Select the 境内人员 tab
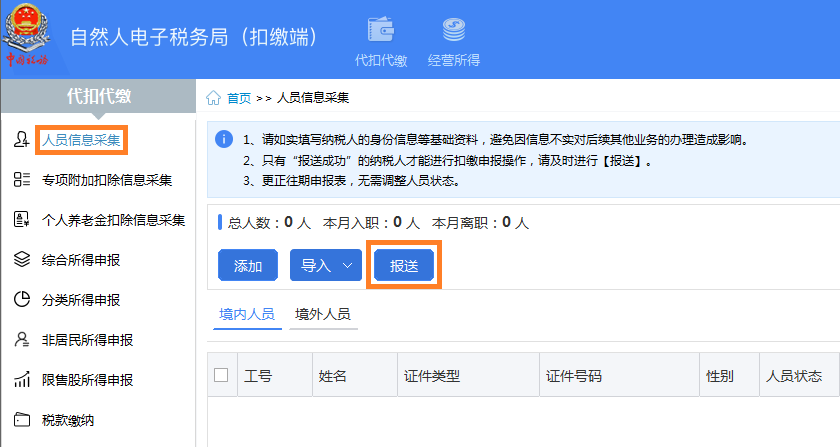 pyautogui.click(x=247, y=314)
